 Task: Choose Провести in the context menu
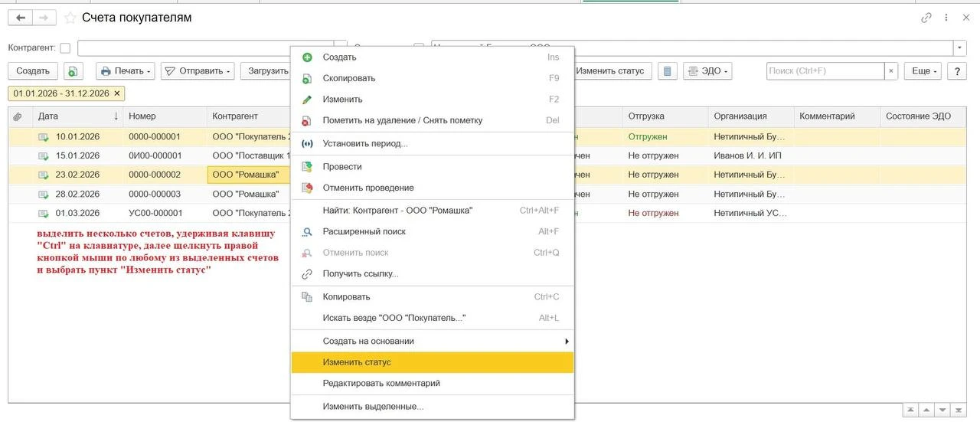click(x=433, y=166)
